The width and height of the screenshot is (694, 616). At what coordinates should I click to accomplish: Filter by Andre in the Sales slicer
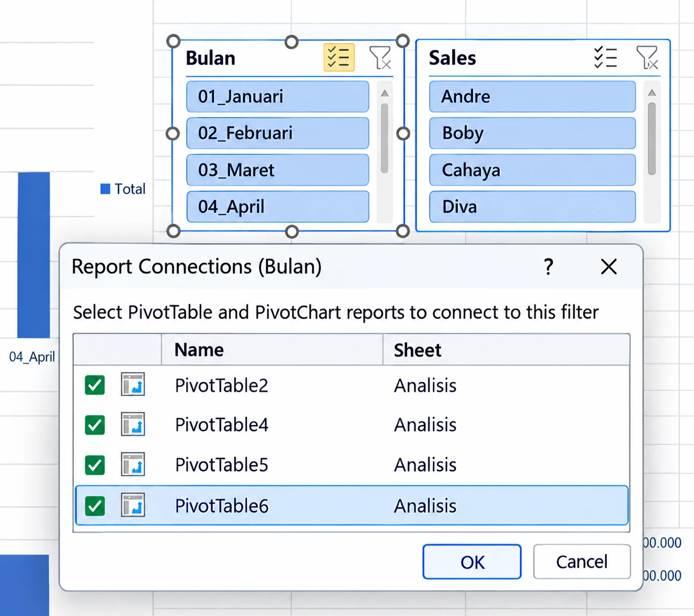532,96
